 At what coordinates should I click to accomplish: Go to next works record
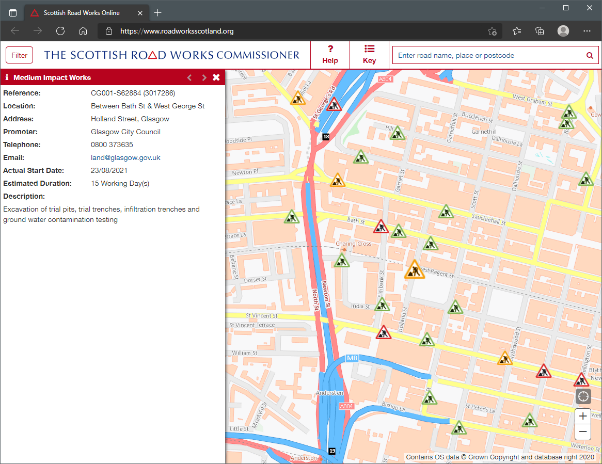[x=204, y=78]
